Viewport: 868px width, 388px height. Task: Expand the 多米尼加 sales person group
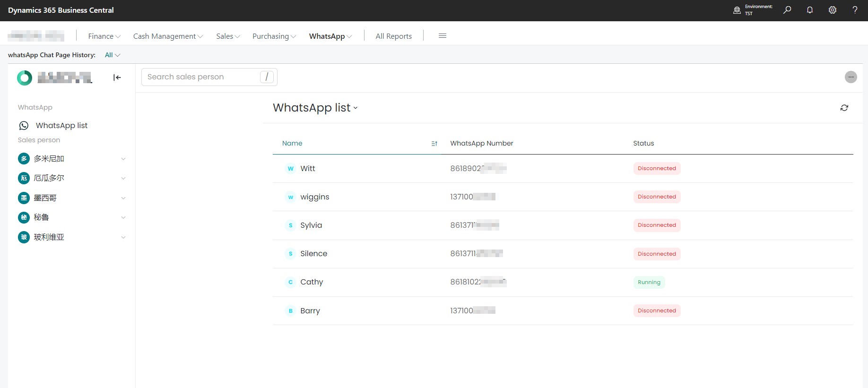[x=123, y=159]
